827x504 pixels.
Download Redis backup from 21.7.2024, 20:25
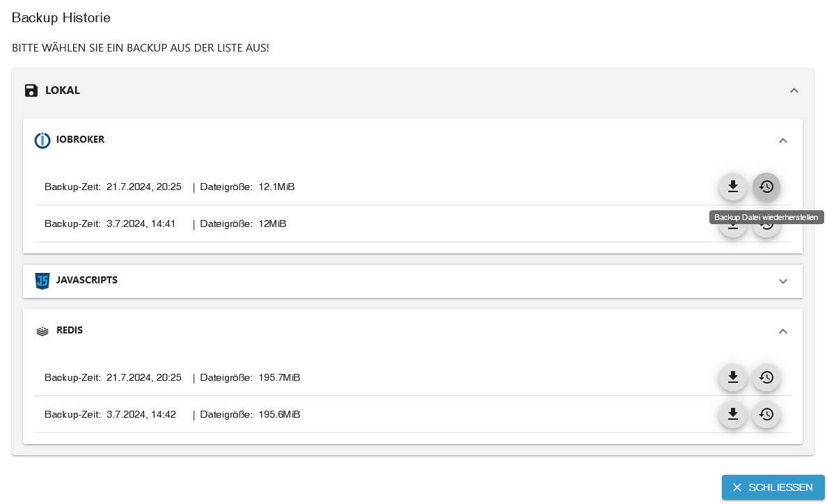[x=732, y=377]
